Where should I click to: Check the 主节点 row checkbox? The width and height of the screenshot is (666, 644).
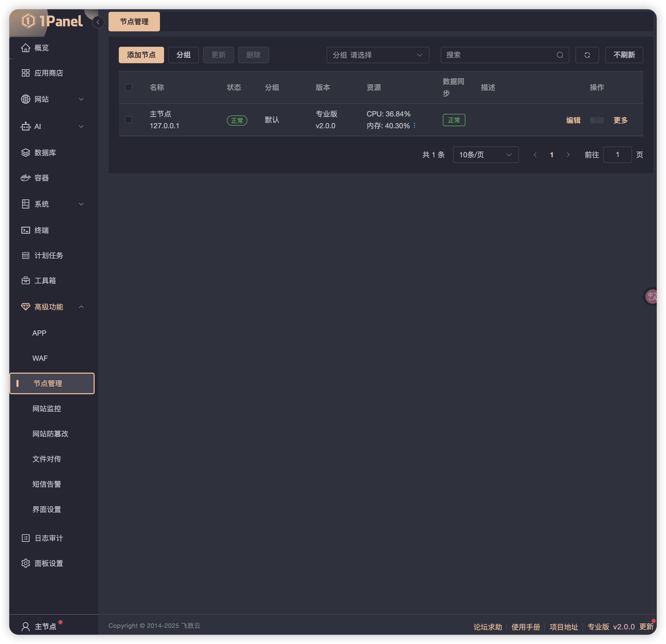pyautogui.click(x=129, y=119)
